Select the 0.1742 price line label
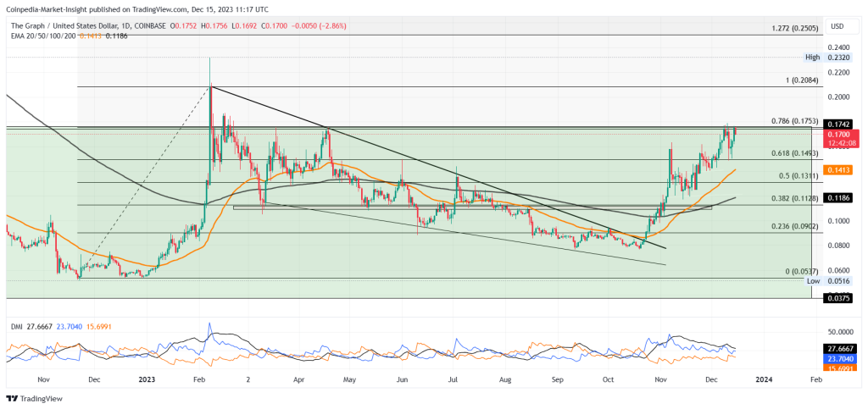This screenshot has width=868, height=409. click(x=837, y=124)
